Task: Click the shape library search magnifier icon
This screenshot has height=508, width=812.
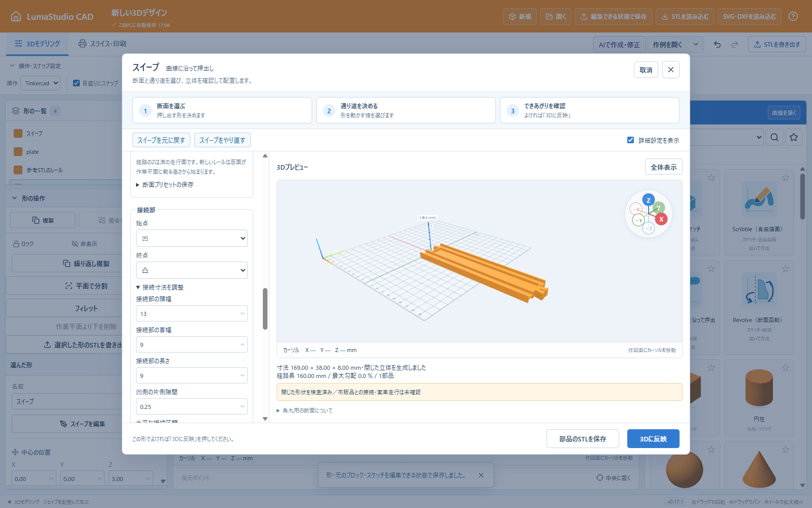Action: (774, 137)
